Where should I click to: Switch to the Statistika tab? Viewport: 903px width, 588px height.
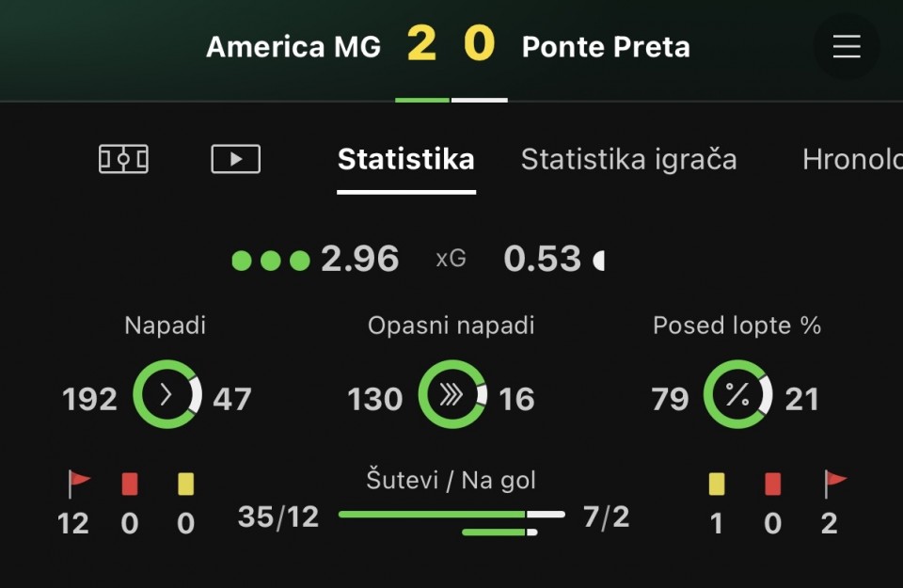(x=406, y=160)
